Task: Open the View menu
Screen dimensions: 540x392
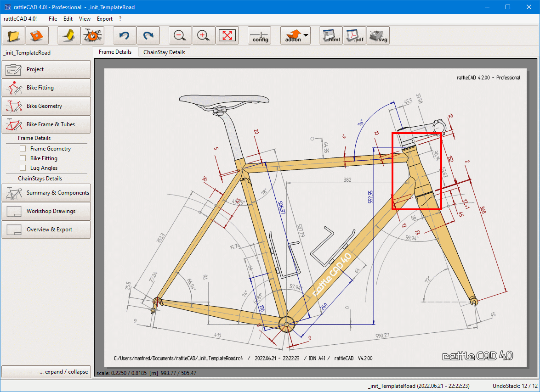Action: (85, 18)
